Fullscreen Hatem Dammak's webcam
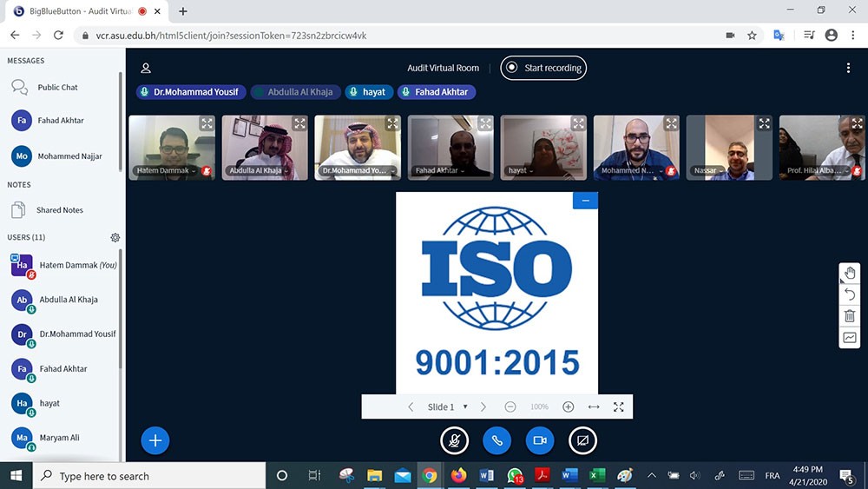 [x=207, y=123]
